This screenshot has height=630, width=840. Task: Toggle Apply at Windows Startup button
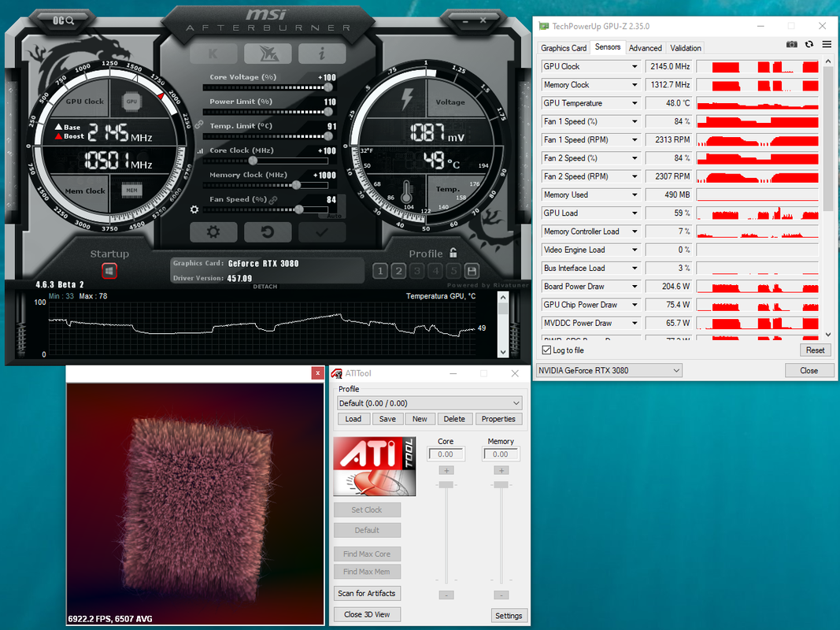tap(109, 271)
